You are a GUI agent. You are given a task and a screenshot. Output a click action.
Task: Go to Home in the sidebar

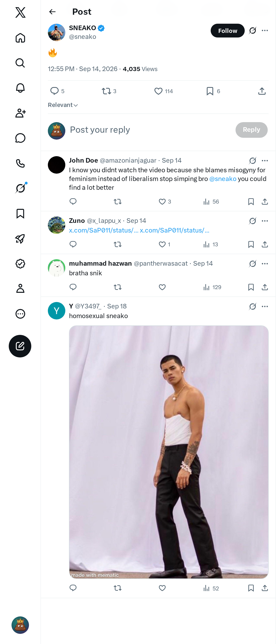pyautogui.click(x=20, y=38)
